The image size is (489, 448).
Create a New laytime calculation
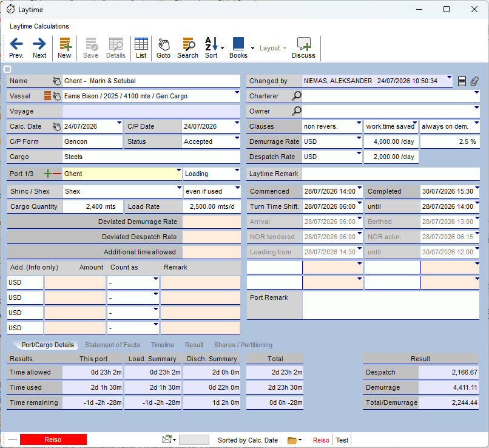click(64, 48)
